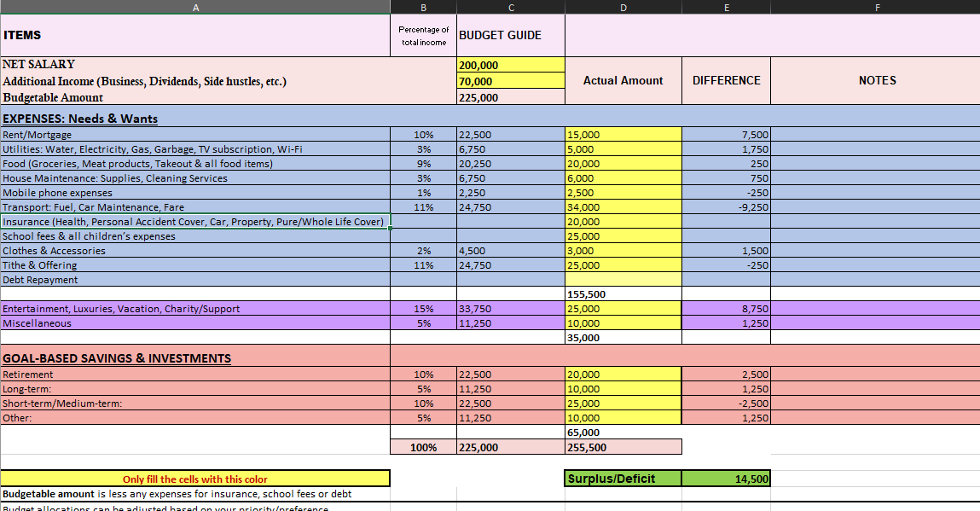
Task: Click the yellow 'Only fill the cells' legend
Action: click(195, 479)
